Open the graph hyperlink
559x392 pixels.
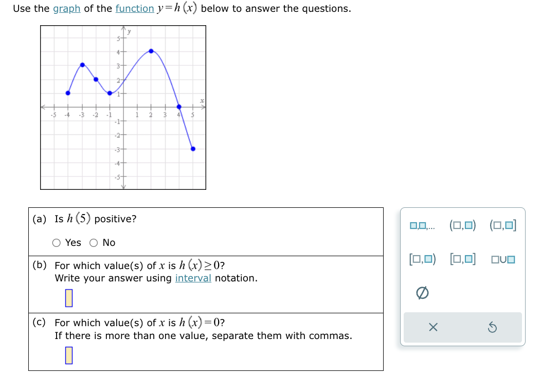tap(66, 9)
